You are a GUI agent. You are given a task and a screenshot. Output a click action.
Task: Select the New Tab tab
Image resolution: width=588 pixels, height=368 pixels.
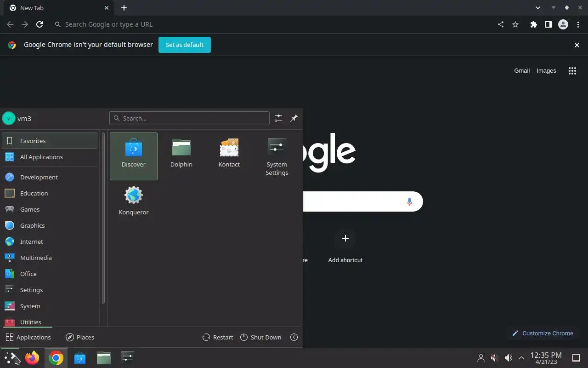58,8
